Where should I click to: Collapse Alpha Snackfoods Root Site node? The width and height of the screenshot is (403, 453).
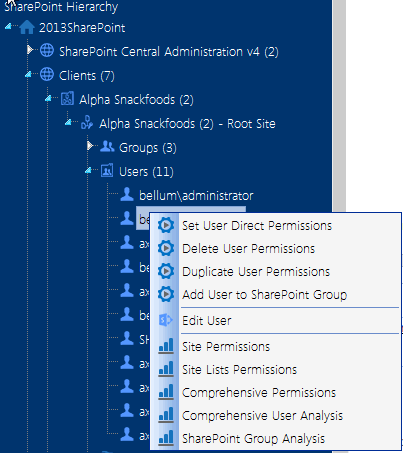68,122
